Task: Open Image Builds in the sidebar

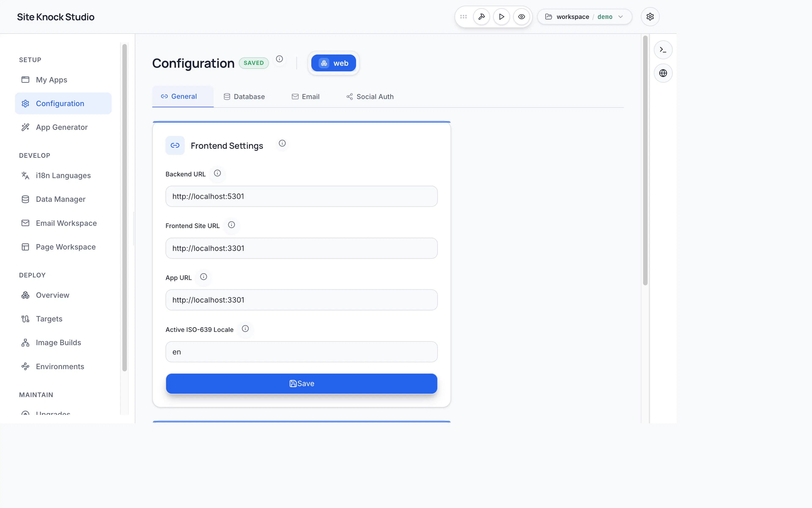Action: pos(63,343)
